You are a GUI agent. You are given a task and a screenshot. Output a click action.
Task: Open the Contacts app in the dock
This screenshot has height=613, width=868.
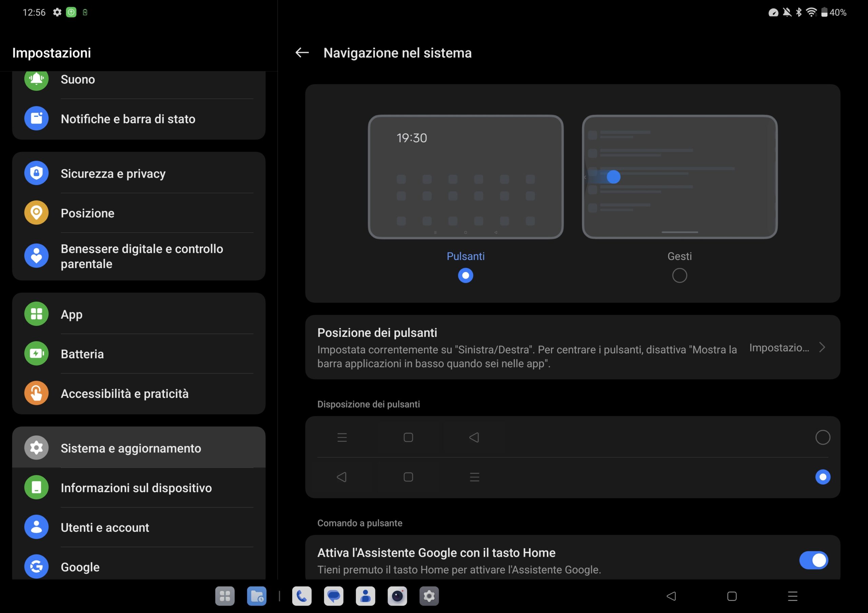(365, 596)
